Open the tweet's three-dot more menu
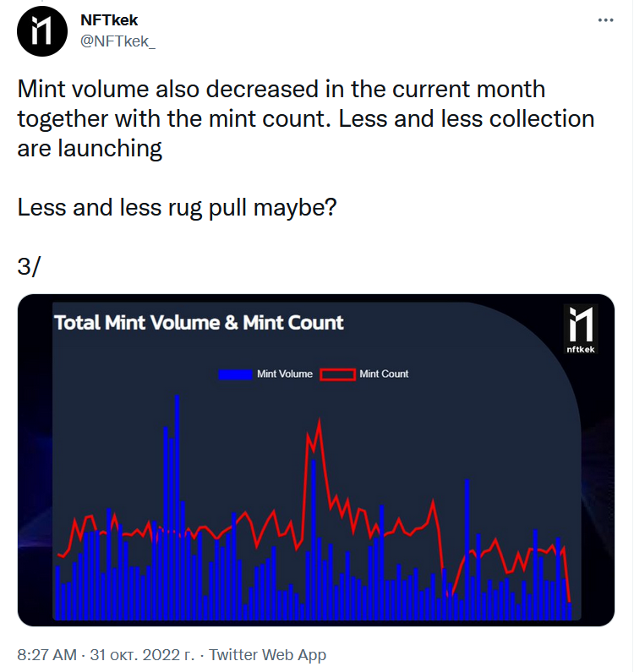 (x=606, y=20)
